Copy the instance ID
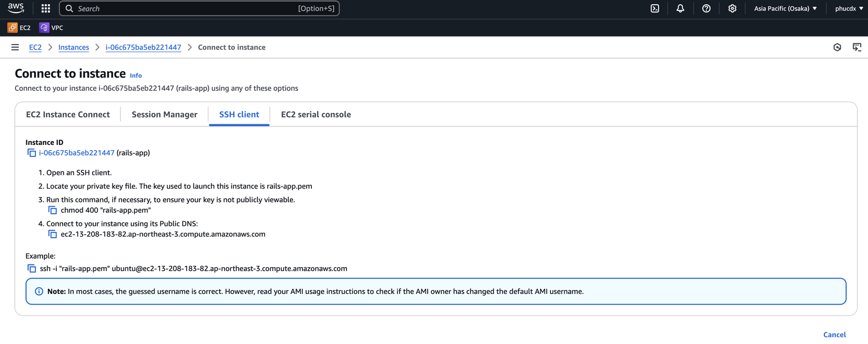The image size is (868, 344). [x=32, y=153]
